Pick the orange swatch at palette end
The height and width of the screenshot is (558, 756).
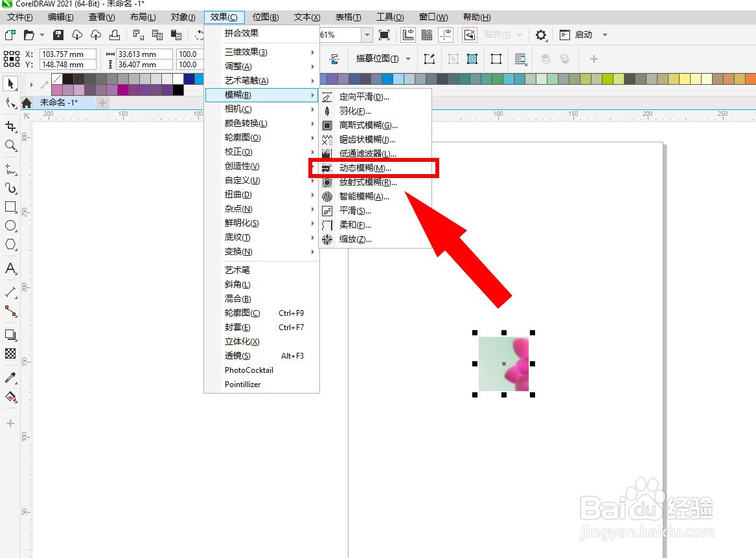tap(751, 78)
